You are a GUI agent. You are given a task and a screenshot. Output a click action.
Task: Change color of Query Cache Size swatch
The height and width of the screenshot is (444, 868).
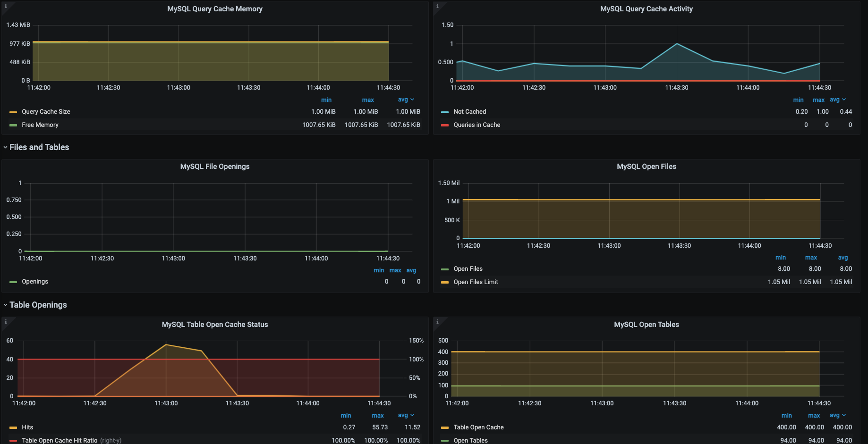click(x=13, y=112)
